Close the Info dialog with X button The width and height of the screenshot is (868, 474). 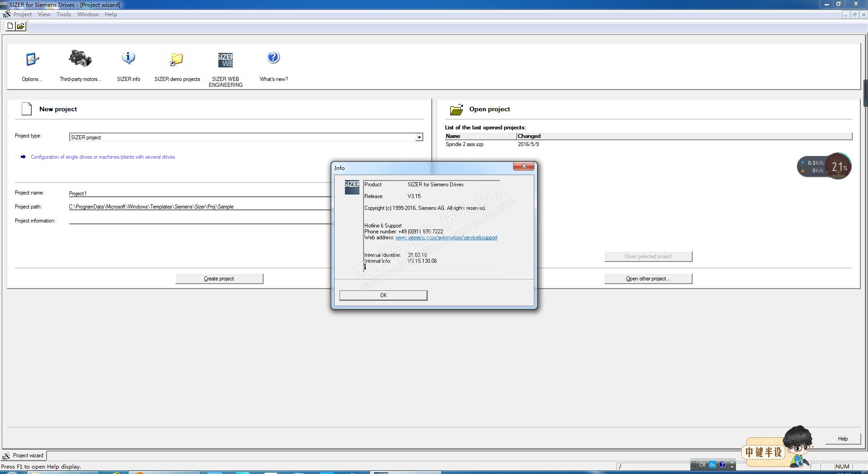[x=524, y=166]
